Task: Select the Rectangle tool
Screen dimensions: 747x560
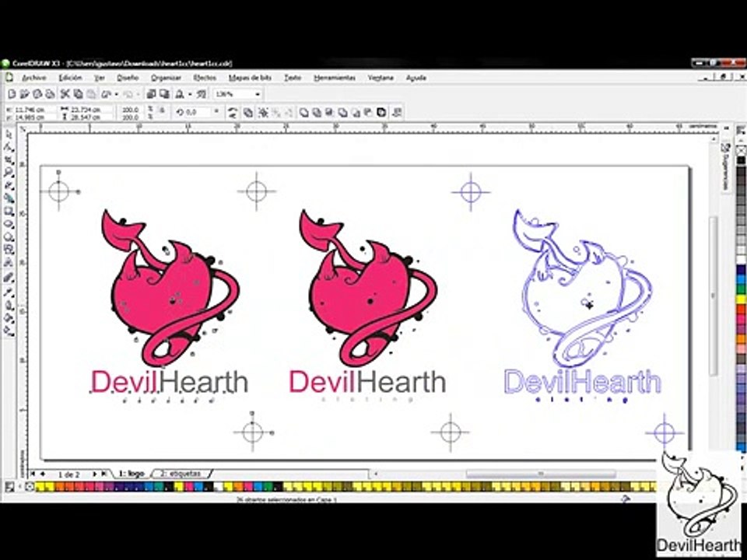Action: 9,211
